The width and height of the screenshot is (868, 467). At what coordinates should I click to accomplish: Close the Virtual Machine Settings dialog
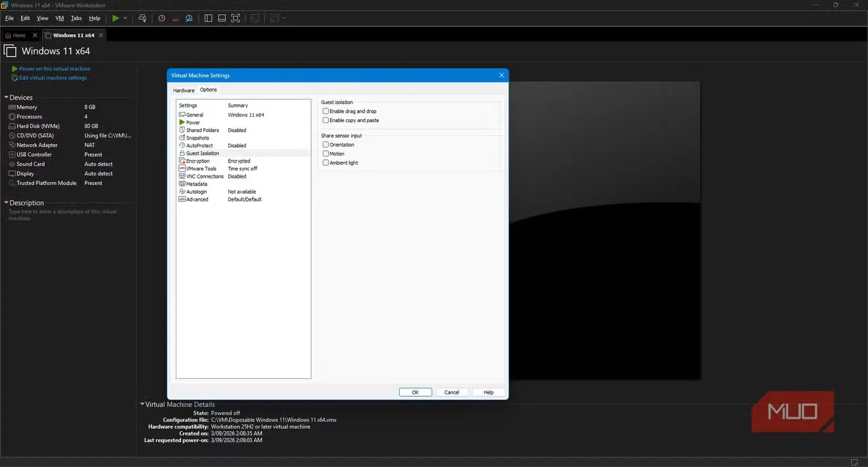pyautogui.click(x=501, y=75)
